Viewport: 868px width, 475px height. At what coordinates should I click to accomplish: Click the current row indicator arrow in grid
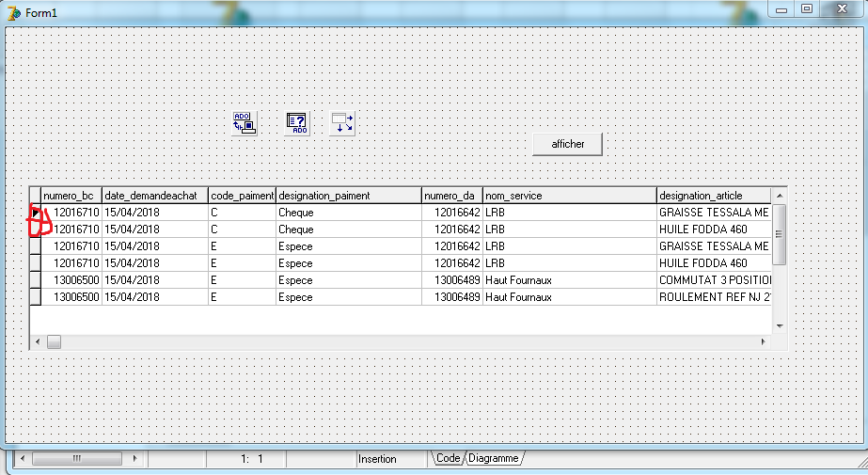click(x=36, y=213)
